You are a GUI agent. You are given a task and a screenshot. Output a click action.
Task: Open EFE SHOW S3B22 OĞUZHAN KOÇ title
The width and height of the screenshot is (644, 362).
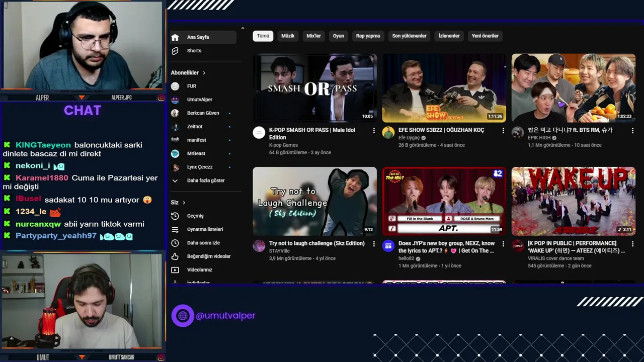(x=441, y=130)
